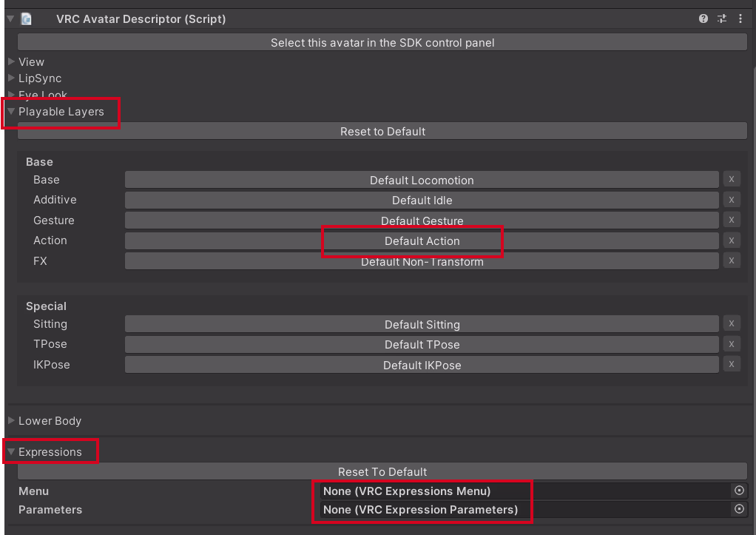
Task: Click the Default Action button
Action: (x=422, y=240)
